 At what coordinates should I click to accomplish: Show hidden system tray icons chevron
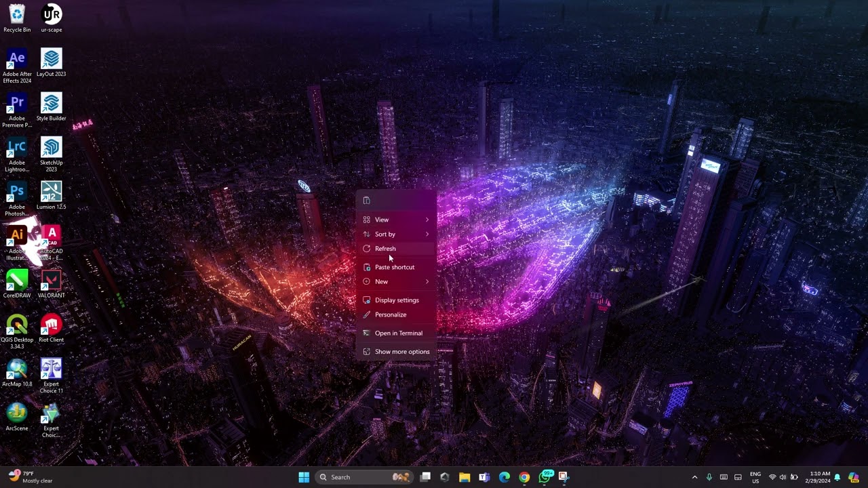[x=694, y=477]
